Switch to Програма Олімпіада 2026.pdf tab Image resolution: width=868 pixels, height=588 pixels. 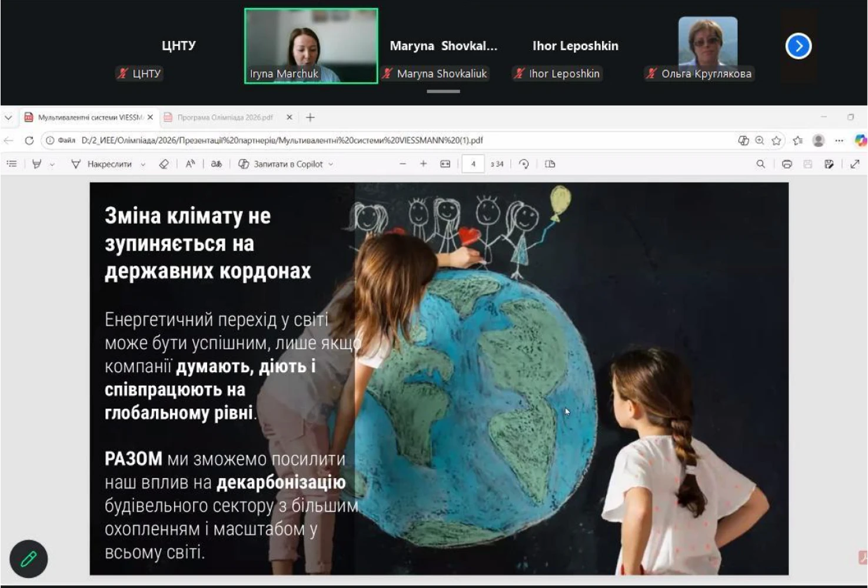coord(225,118)
